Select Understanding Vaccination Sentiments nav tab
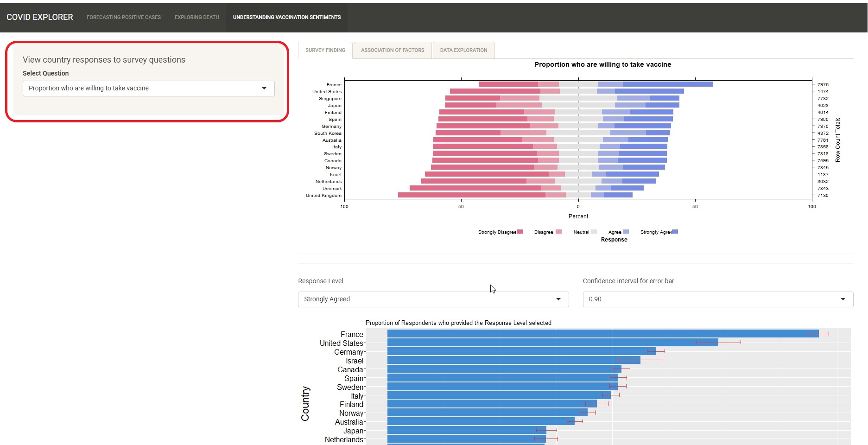Screen dimensions: 868x445 pos(287,17)
